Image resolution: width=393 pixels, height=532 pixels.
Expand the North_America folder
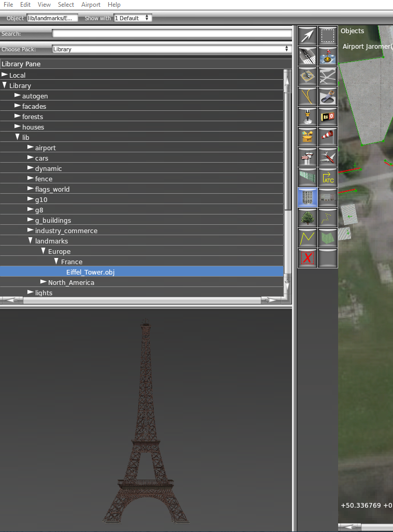(43, 282)
